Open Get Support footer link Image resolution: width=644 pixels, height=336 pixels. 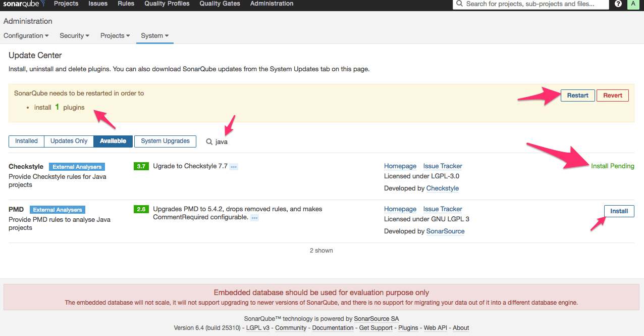[x=376, y=328]
